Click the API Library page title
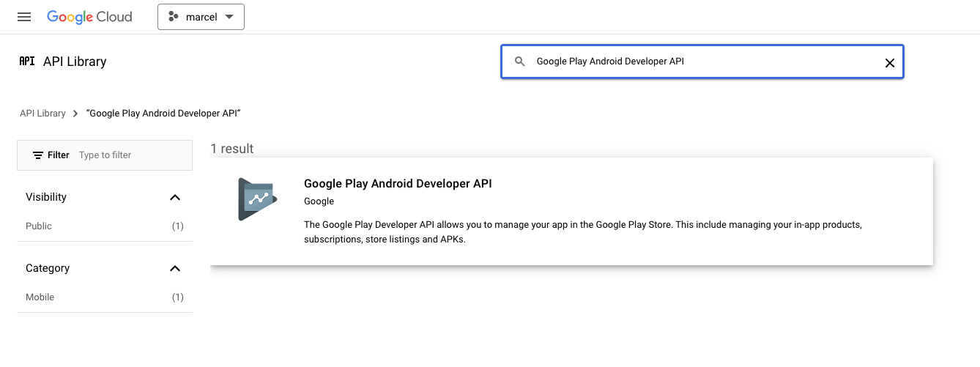Viewport: 980px width, 367px height. pyautogui.click(x=75, y=62)
